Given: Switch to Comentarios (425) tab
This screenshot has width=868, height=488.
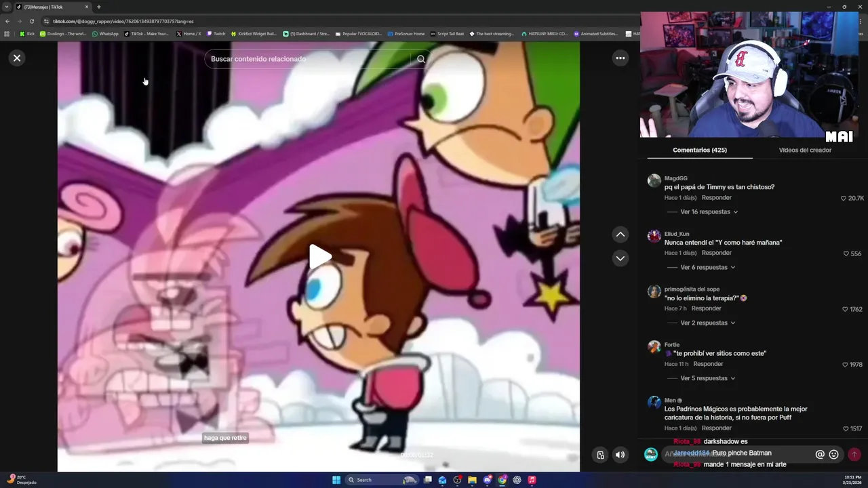Looking at the screenshot, I should (699, 150).
